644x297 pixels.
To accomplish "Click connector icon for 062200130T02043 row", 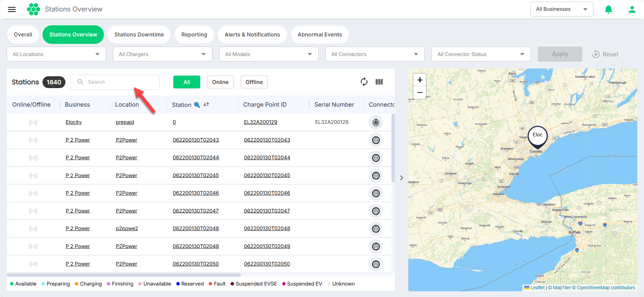I will tap(376, 140).
